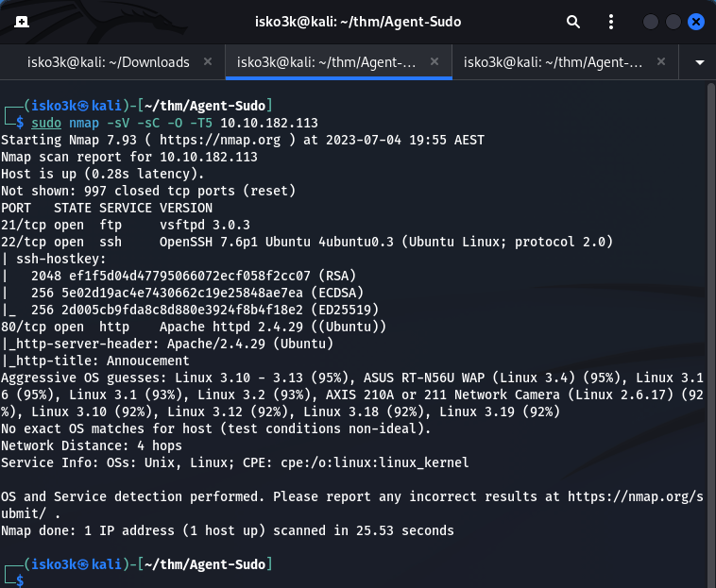716x588 pixels.
Task: Click the search magnifier icon in the title bar
Action: click(573, 21)
